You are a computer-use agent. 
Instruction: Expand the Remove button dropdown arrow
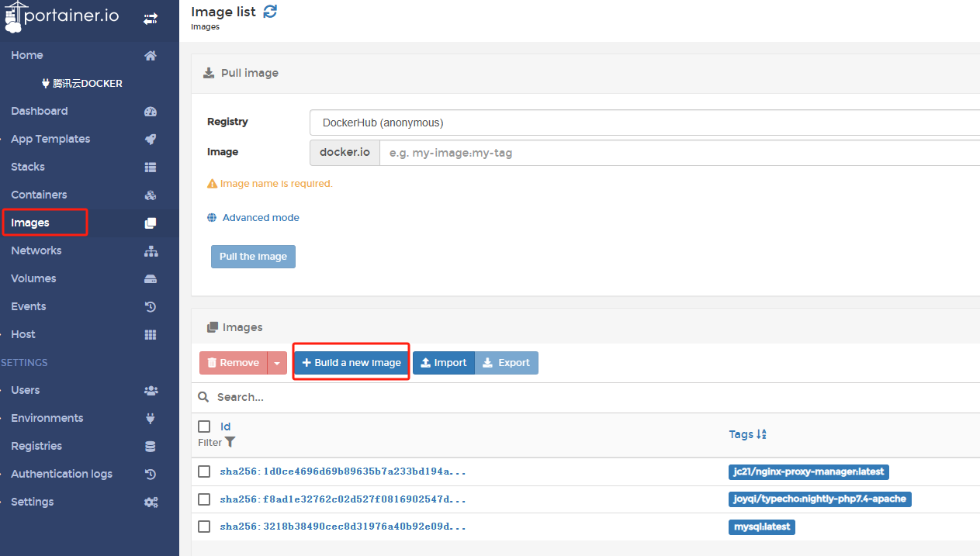277,363
